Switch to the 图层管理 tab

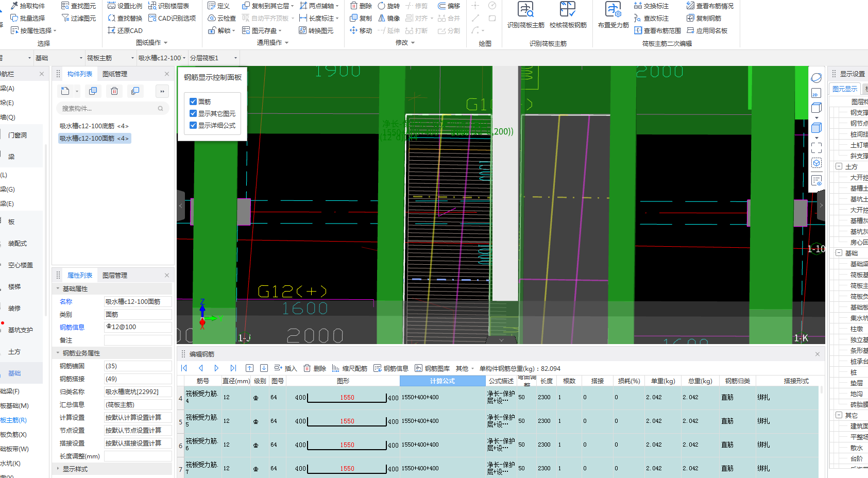click(115, 276)
